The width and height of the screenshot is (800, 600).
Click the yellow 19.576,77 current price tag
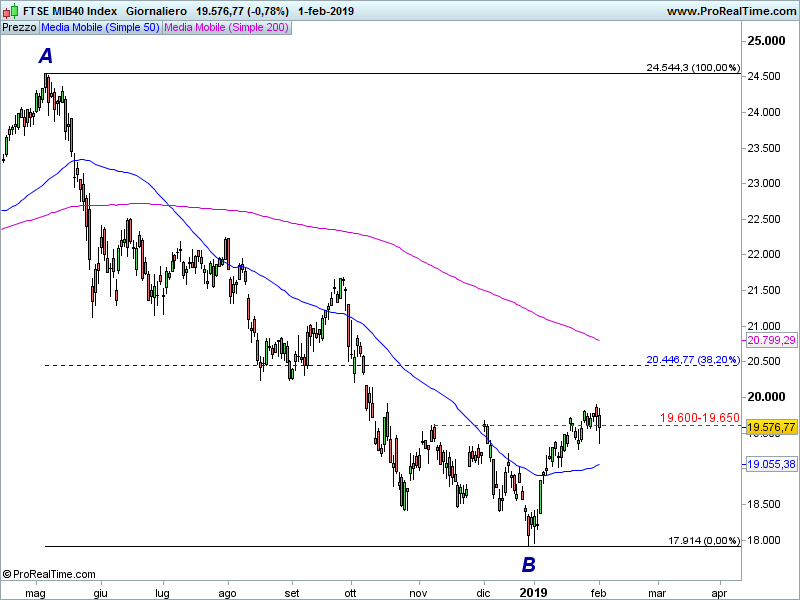[x=771, y=427]
